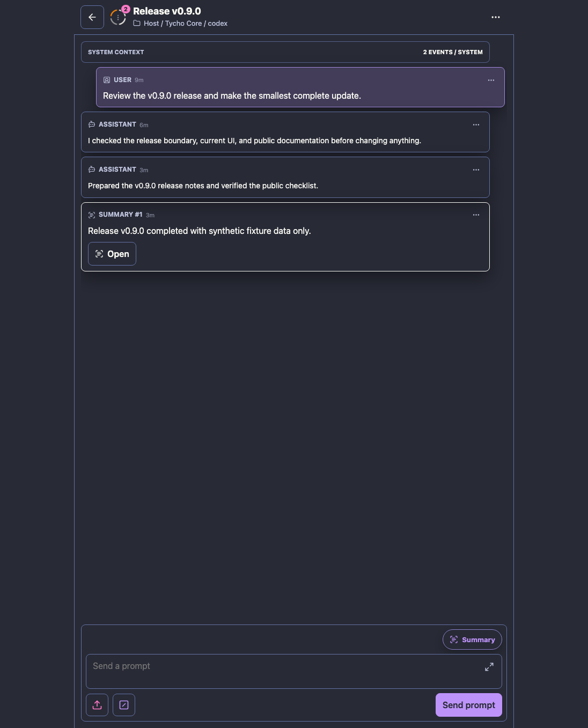Viewport: 588px width, 728px height.
Task: Click the Host / Tycho Core / codex path
Action: pyautogui.click(x=186, y=23)
